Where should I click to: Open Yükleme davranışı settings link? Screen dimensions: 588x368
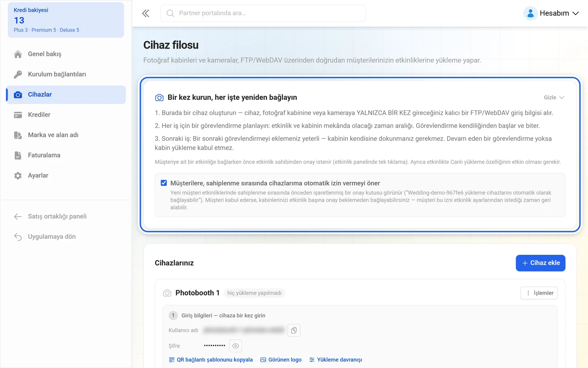click(336, 360)
